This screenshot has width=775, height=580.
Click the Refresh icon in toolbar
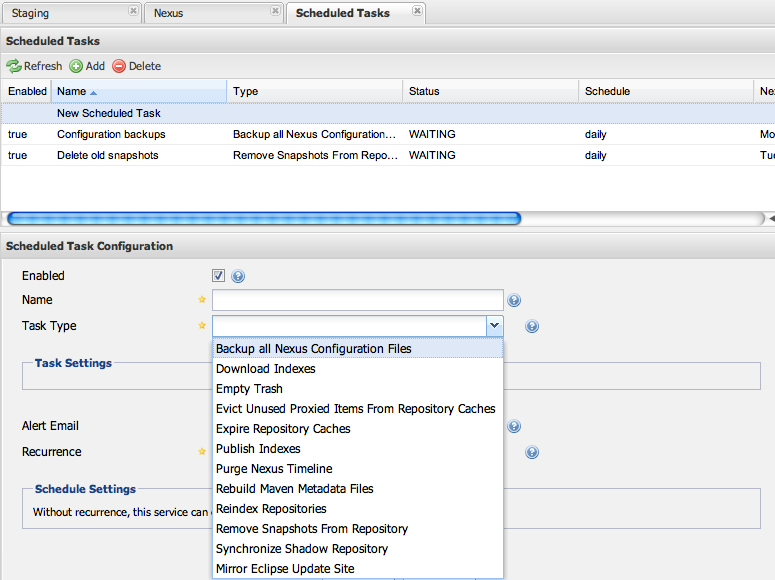(14, 66)
